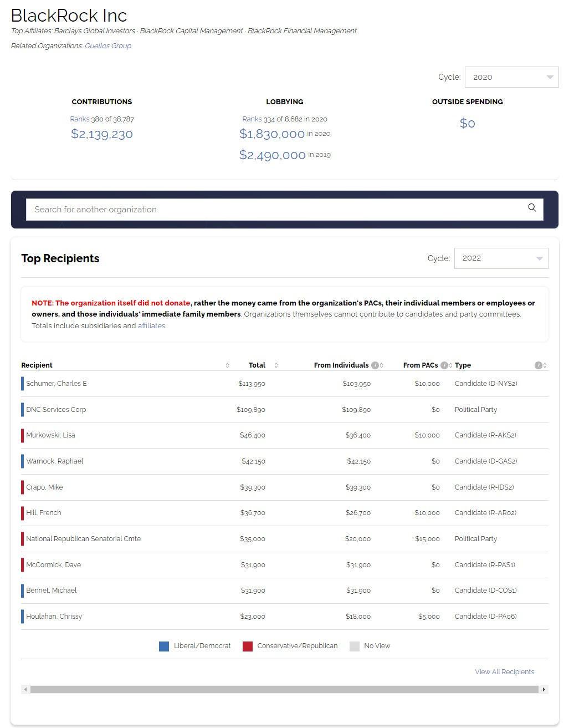
Task: Open lobbying total $1,830,000 in 2020
Action: [272, 134]
